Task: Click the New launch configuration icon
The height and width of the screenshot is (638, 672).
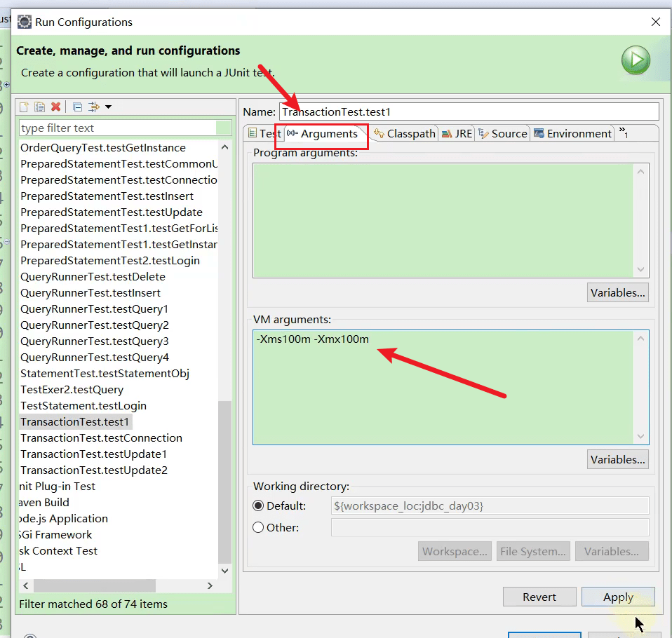Action: 25,107
